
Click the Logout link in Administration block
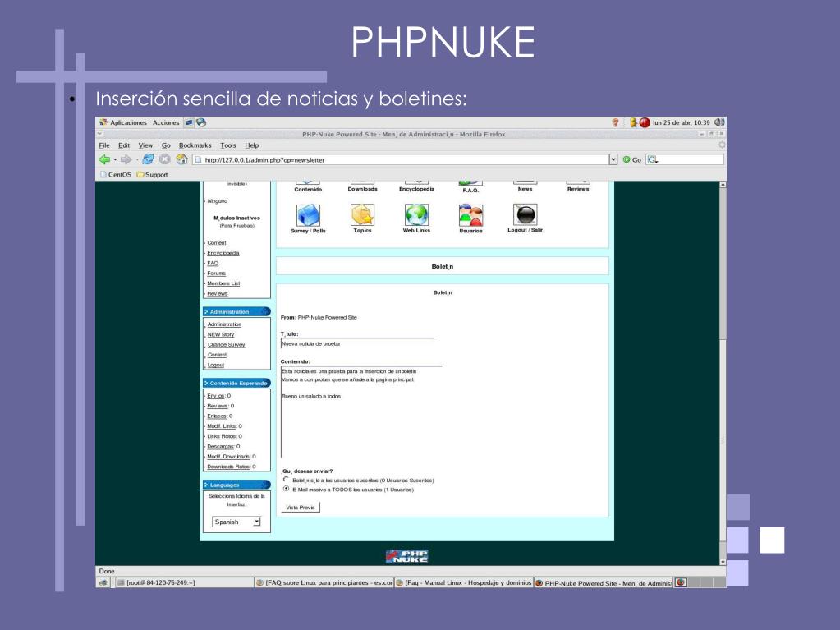(x=216, y=365)
